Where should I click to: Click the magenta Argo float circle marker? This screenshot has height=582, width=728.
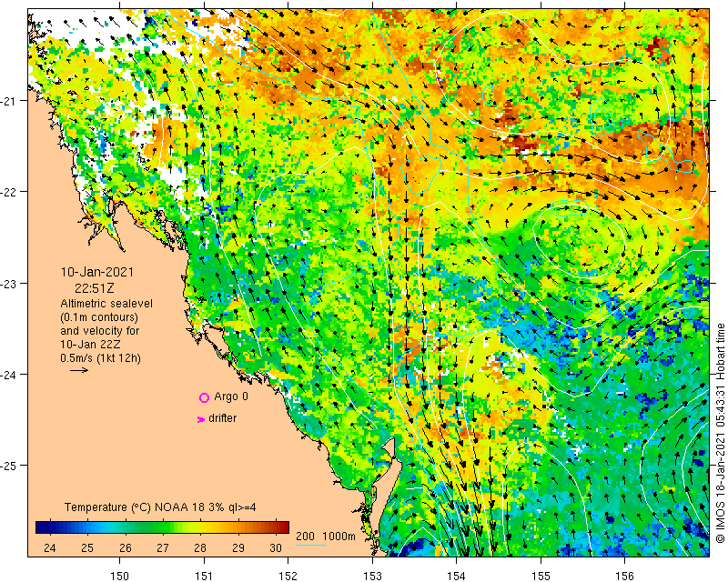click(x=204, y=397)
